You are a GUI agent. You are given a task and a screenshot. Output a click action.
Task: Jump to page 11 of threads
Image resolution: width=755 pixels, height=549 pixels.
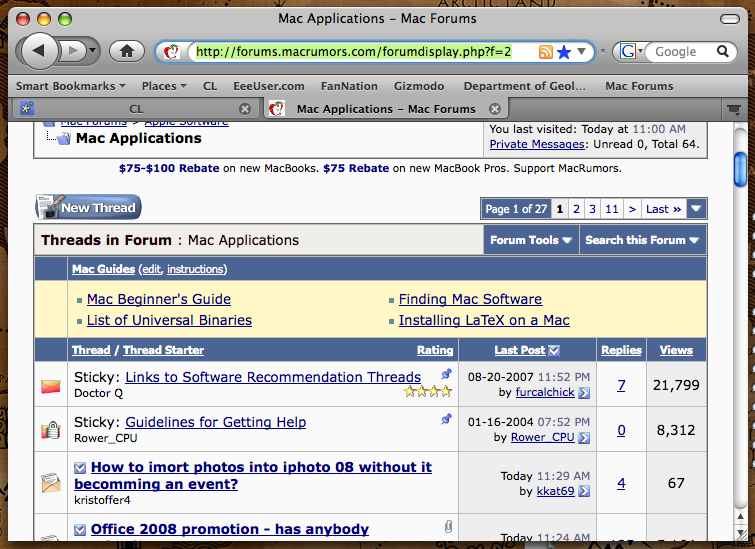tap(612, 209)
